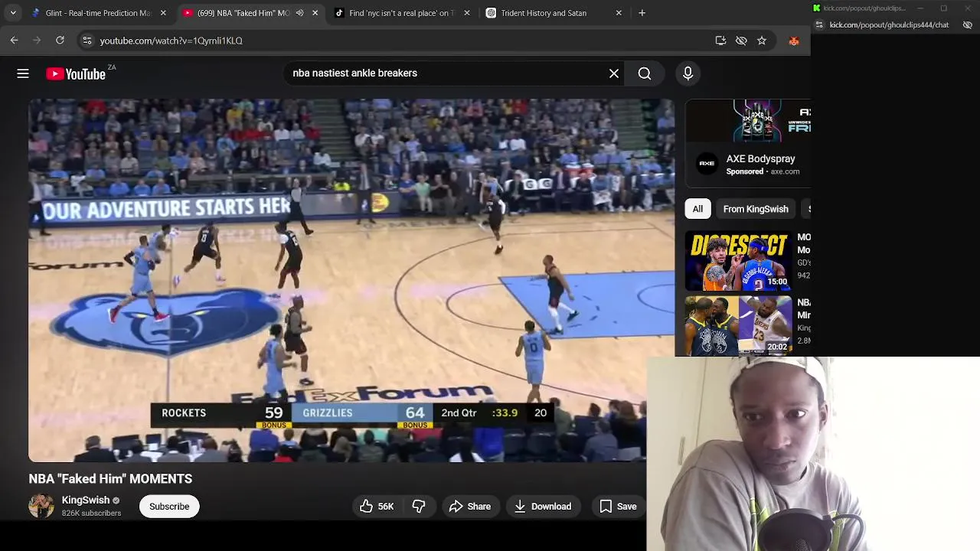Install app icon in address bar
This screenshot has height=551, width=980.
tap(720, 41)
